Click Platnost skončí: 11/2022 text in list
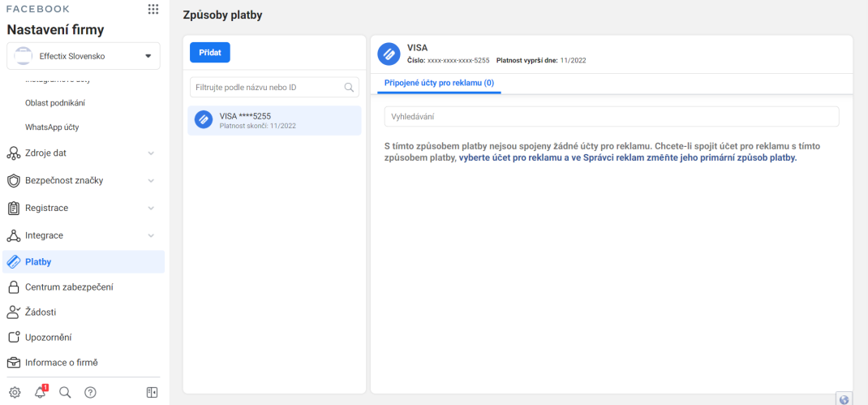 [257, 126]
